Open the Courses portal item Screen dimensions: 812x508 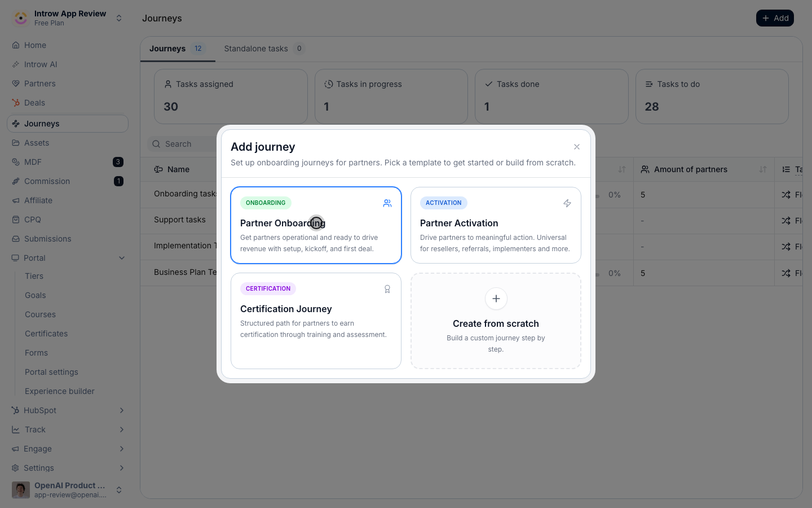point(41,314)
